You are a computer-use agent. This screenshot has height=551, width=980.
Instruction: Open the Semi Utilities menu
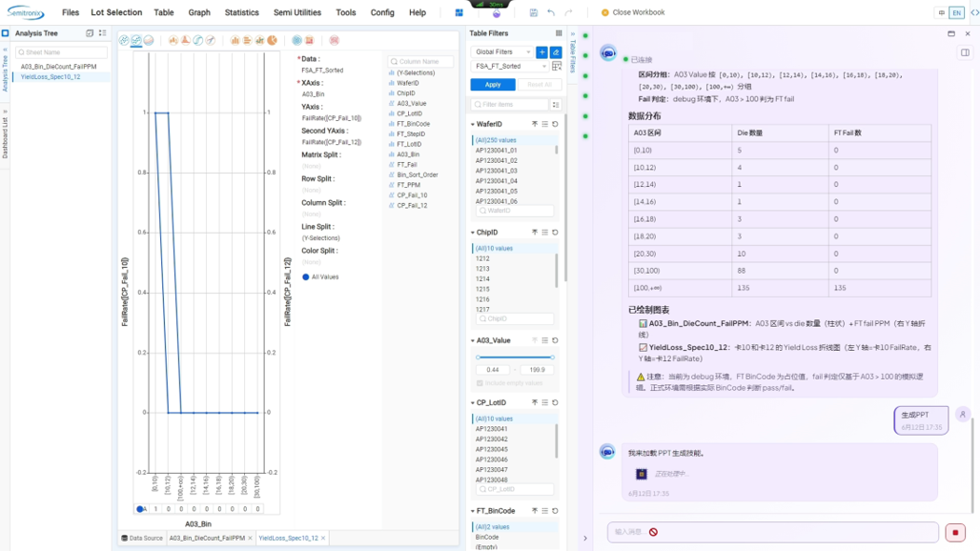point(297,12)
